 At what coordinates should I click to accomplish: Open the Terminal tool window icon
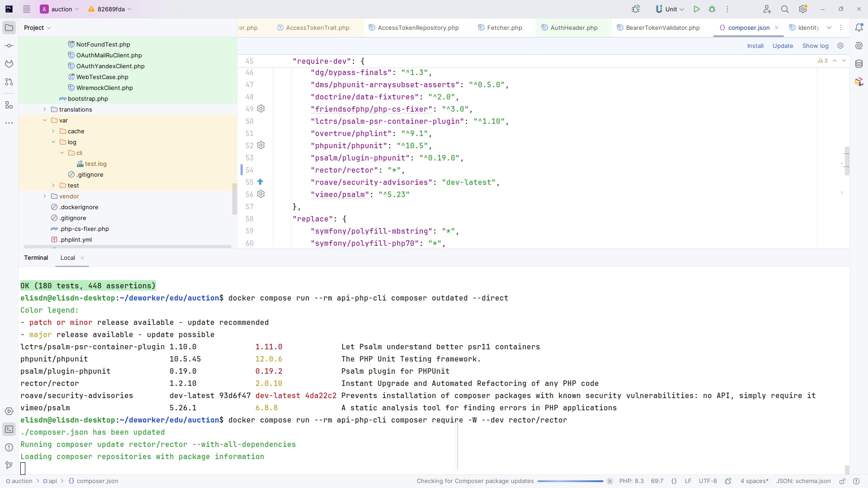(x=9, y=429)
